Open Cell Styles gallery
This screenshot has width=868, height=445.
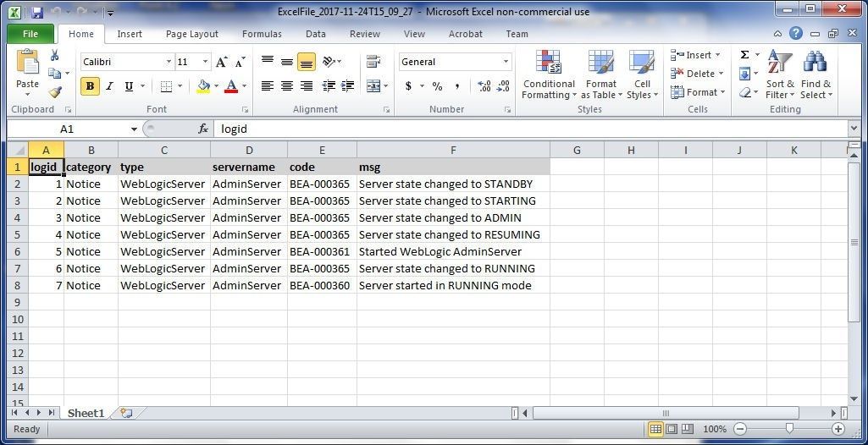click(642, 74)
